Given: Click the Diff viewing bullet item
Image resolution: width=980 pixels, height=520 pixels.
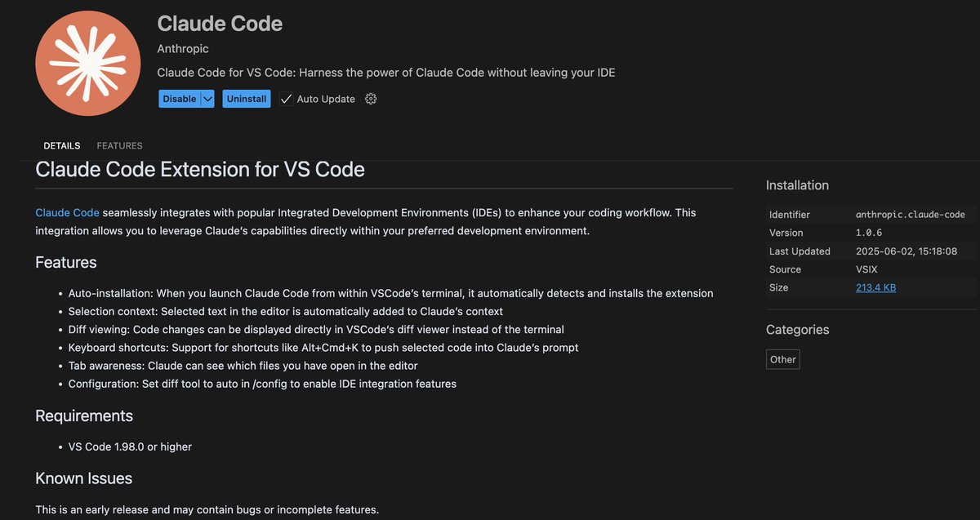Looking at the screenshot, I should click(316, 329).
